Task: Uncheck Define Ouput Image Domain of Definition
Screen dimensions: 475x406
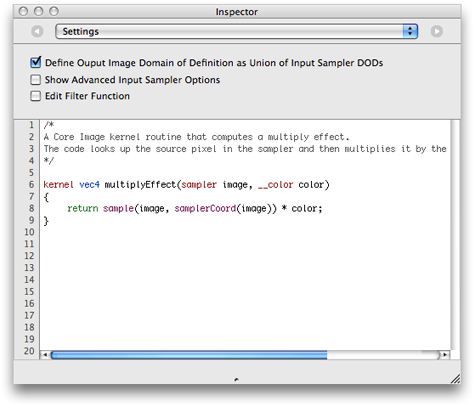Action: pos(36,62)
